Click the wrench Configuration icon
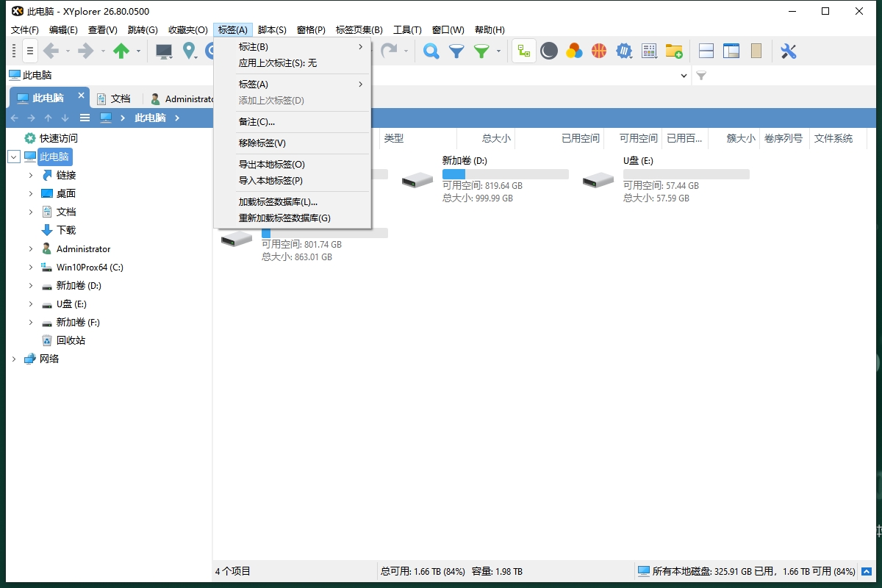The width and height of the screenshot is (882, 588). [x=789, y=51]
